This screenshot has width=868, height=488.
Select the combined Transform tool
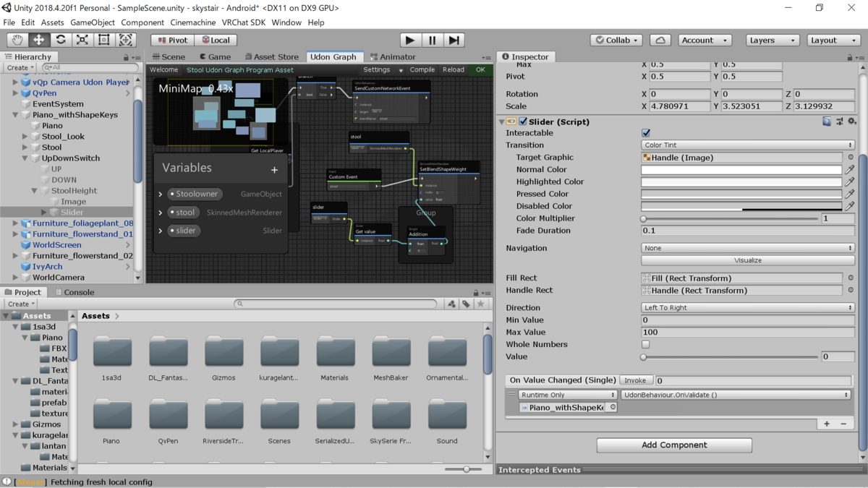click(x=126, y=40)
